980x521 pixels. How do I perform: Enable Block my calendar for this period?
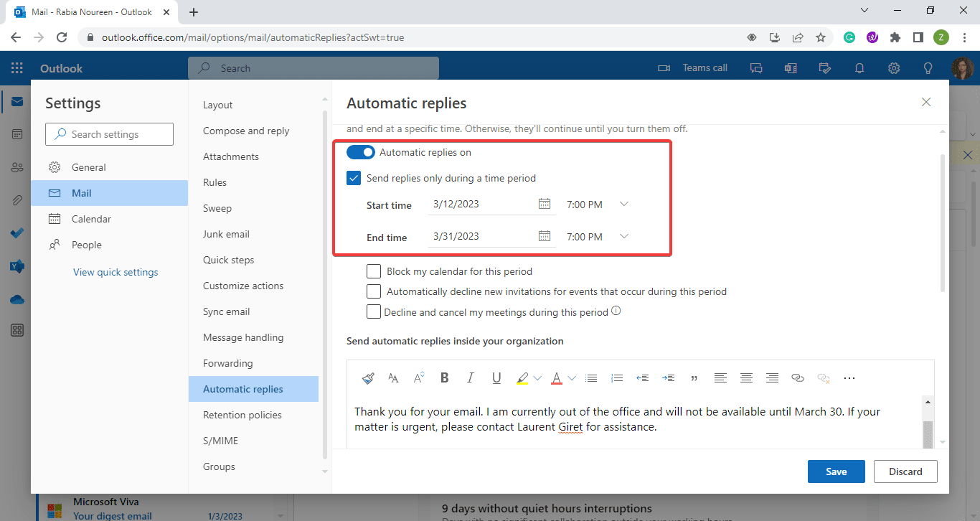pos(373,271)
